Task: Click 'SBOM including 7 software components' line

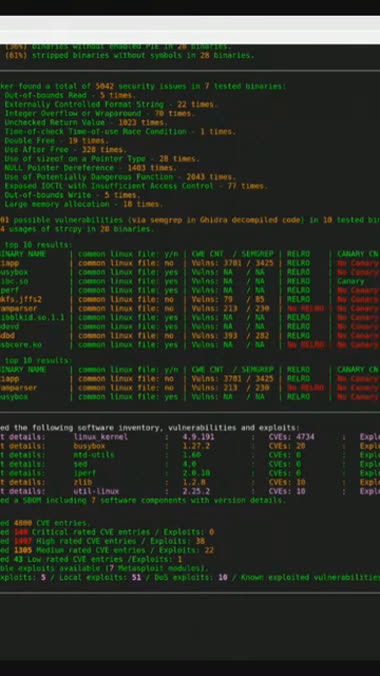Action: pyautogui.click(x=143, y=500)
